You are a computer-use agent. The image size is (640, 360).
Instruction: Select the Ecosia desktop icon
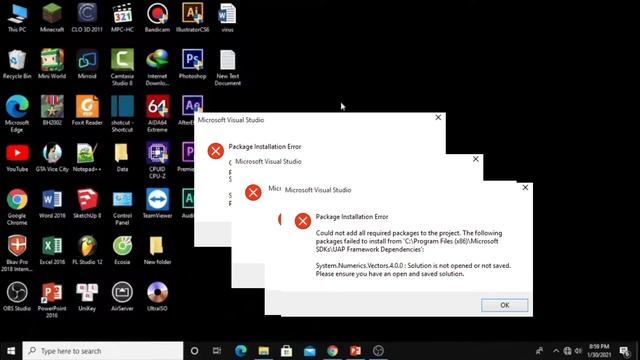click(122, 250)
